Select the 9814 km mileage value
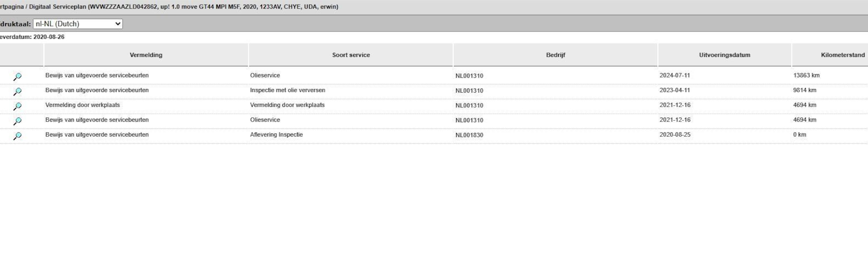This screenshot has height=276, width=868. click(804, 90)
